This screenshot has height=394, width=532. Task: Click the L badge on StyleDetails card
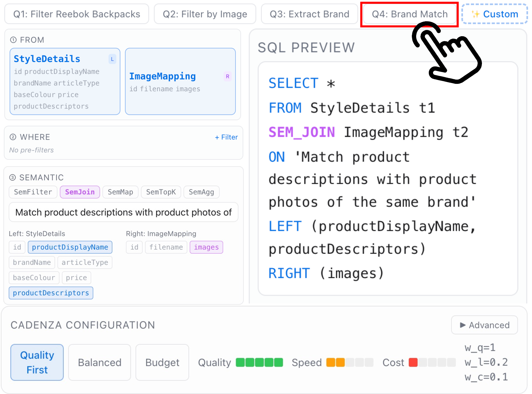[x=112, y=59]
